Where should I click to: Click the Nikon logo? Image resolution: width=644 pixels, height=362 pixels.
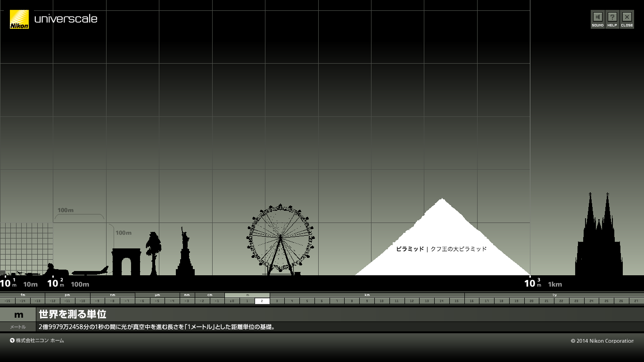point(19,19)
